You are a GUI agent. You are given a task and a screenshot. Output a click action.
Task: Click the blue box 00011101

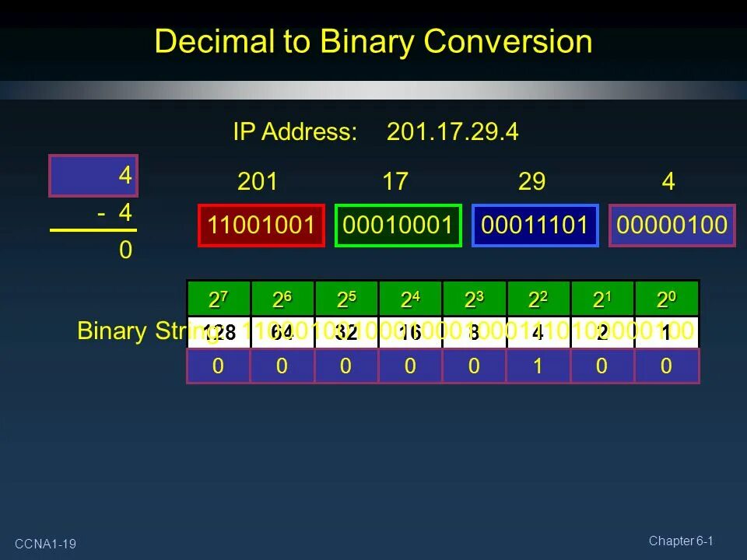[x=535, y=226]
